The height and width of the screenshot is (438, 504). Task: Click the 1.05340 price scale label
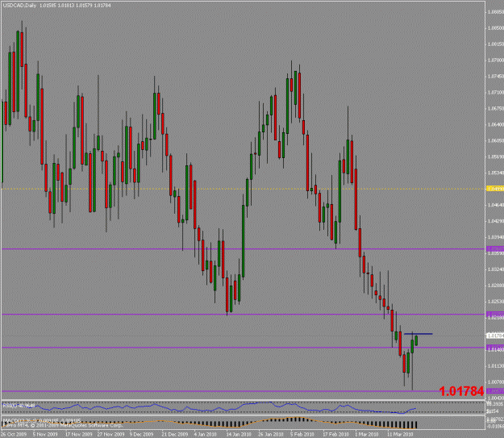click(495, 173)
